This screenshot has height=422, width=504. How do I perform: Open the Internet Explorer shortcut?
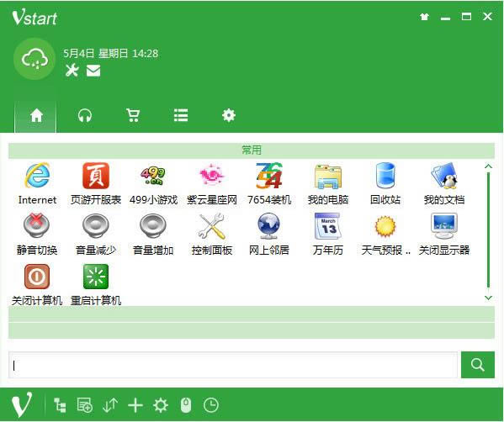point(37,183)
